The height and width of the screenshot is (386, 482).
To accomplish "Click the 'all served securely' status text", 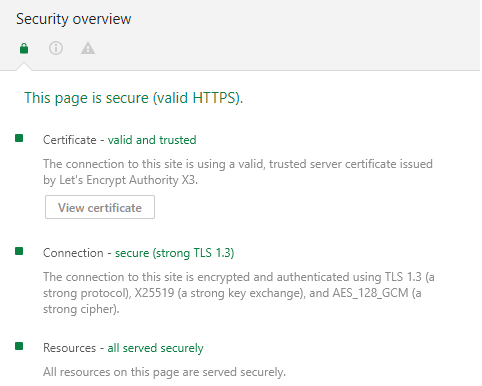I will coord(155,348).
